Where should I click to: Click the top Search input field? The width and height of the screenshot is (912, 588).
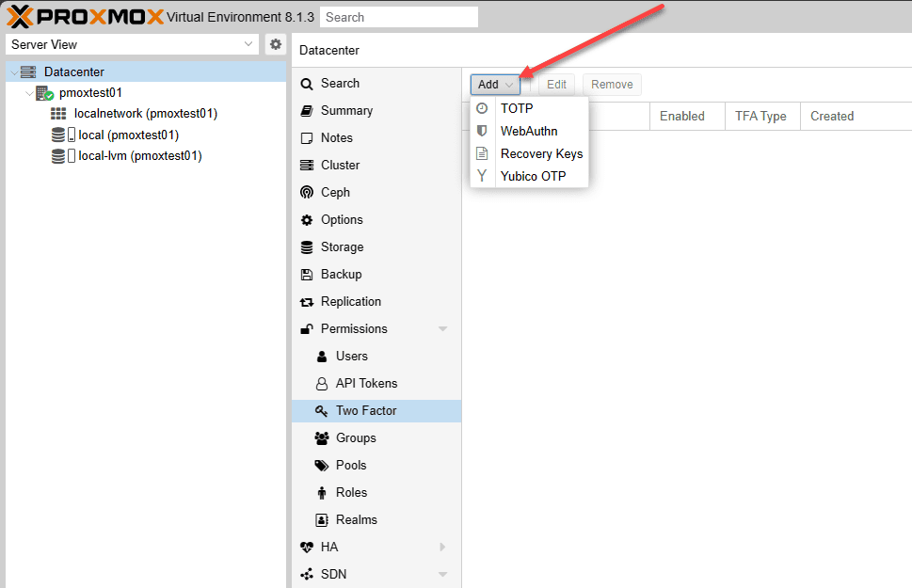399,18
